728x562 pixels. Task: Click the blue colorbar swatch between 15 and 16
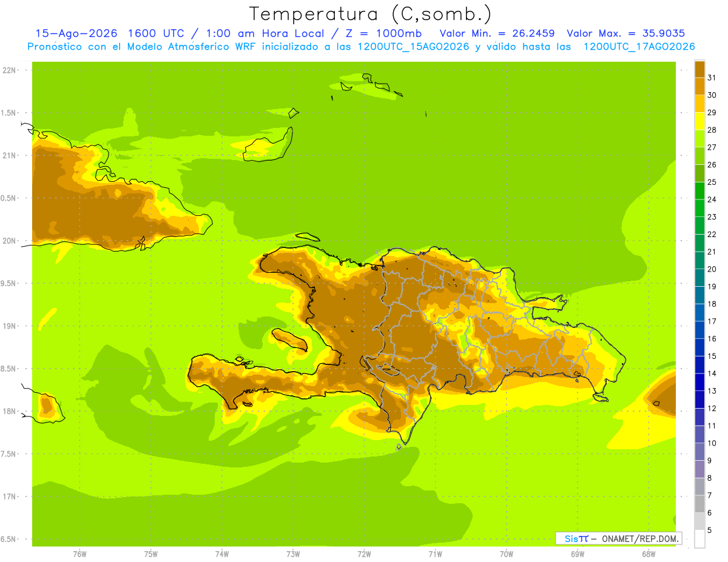(x=699, y=347)
